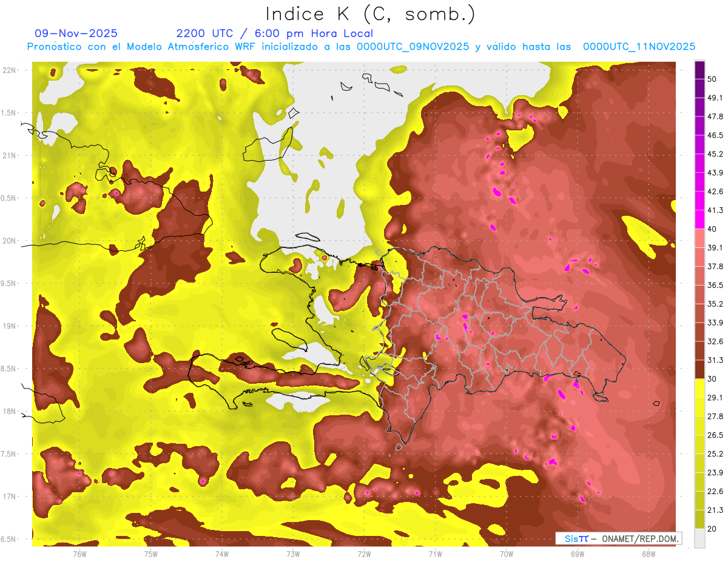Viewport: 728px width, 562px height.
Task: Click the "41.3" colorbar value
Action: pyautogui.click(x=715, y=210)
